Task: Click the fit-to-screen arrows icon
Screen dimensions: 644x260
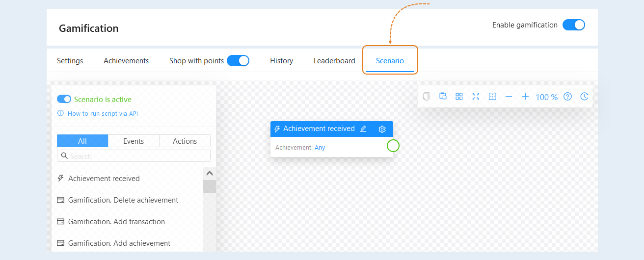Action: [x=476, y=96]
